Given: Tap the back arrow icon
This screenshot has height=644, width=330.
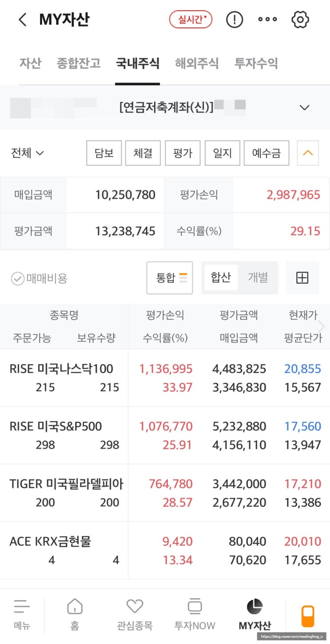Looking at the screenshot, I should click(23, 20).
